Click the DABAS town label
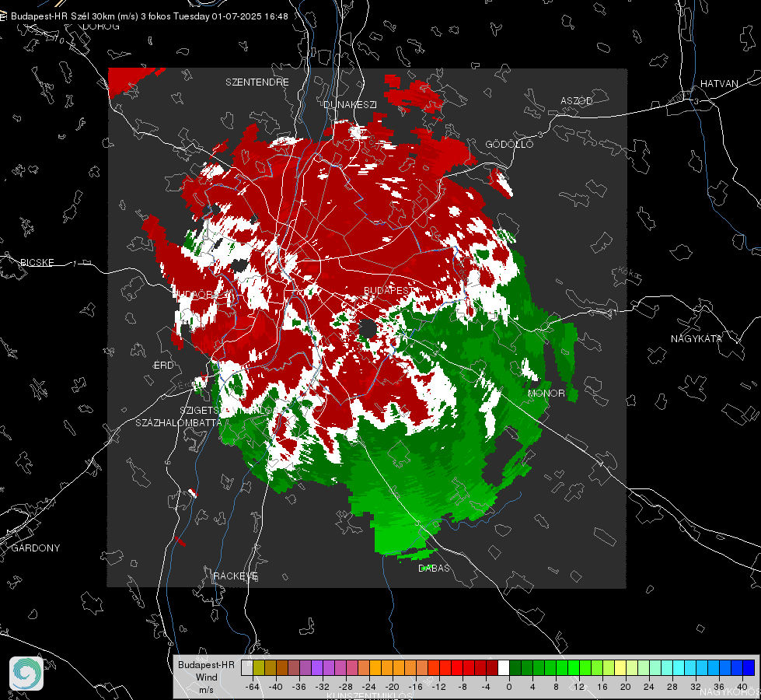Screen dimensions: 761x700 point(434,568)
